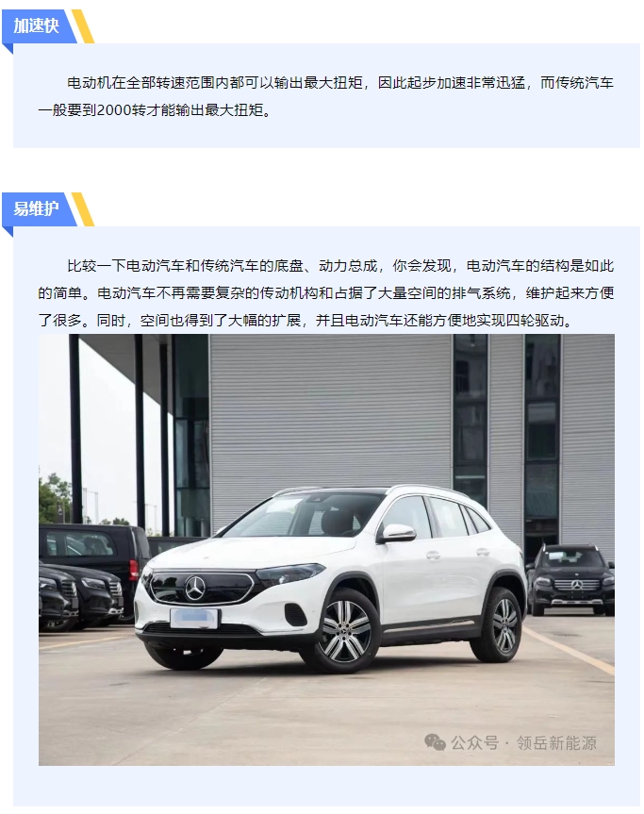The width and height of the screenshot is (644, 814).
Task: Click the 加速快 section heading tag
Action: coord(37,25)
